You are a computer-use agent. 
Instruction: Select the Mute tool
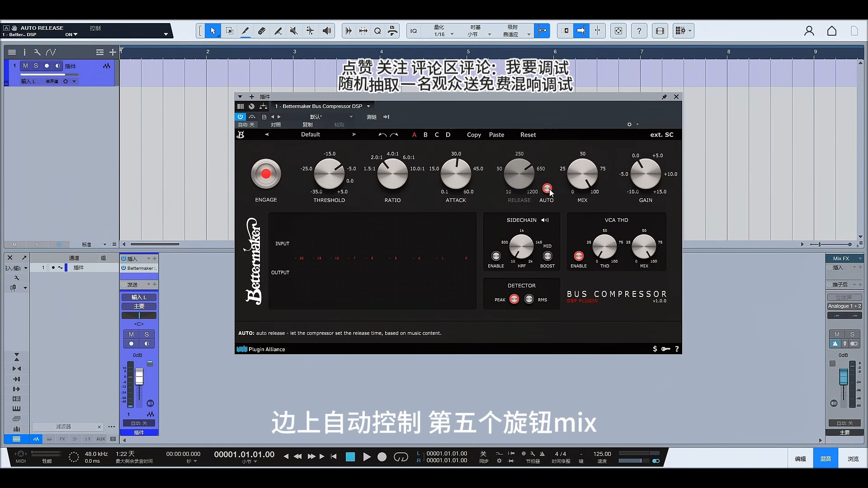294,31
